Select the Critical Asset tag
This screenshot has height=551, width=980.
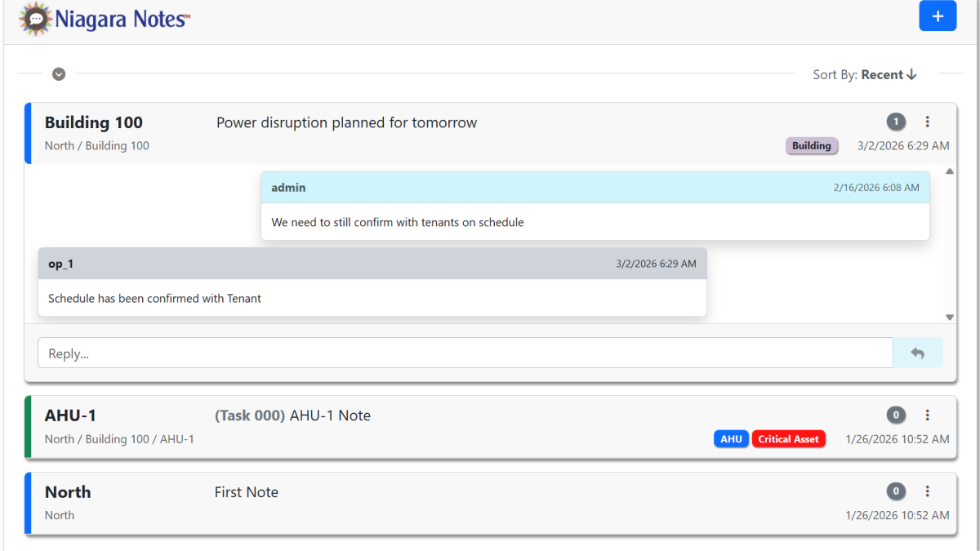788,438
